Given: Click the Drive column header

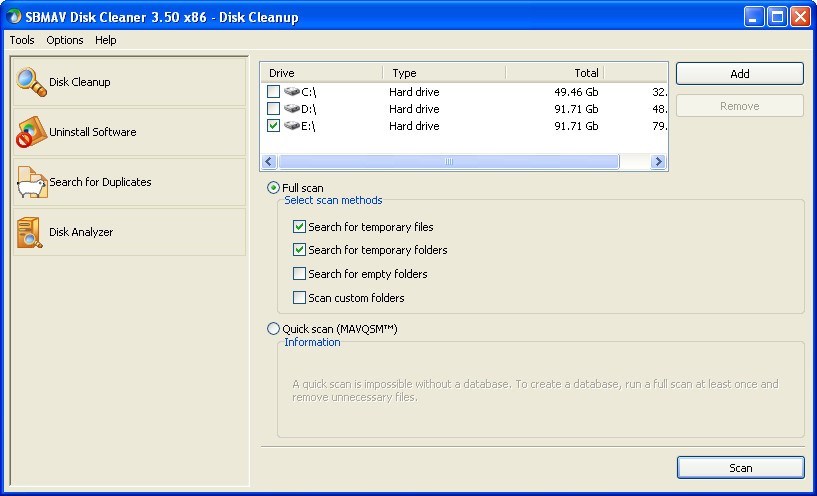Looking at the screenshot, I should 321,73.
